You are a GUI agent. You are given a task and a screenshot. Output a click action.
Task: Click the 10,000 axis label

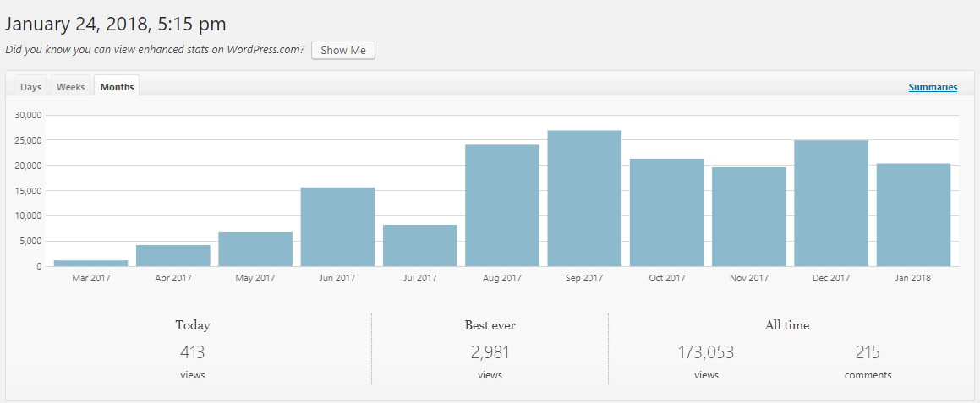(x=28, y=216)
